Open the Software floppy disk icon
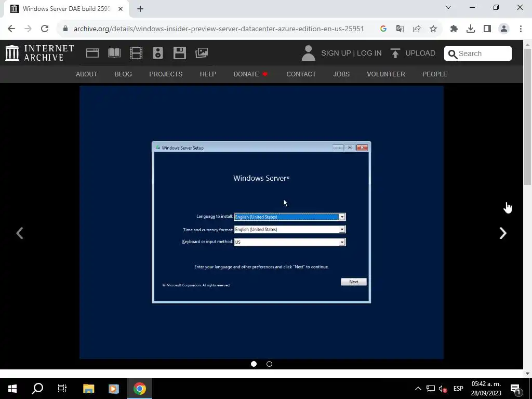The height and width of the screenshot is (399, 532). click(x=179, y=53)
